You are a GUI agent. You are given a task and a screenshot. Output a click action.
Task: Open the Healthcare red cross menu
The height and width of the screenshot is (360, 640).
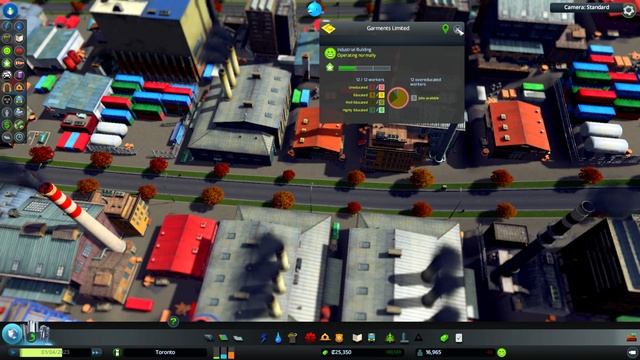pos(310,338)
